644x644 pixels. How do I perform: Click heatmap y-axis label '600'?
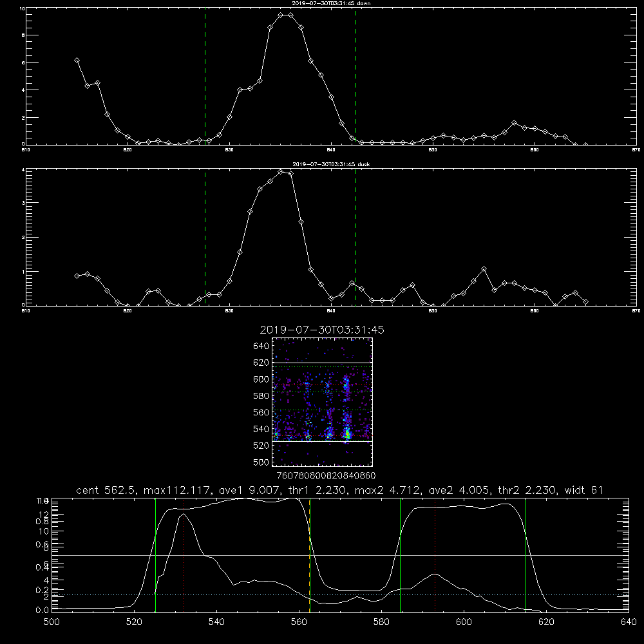261,379
